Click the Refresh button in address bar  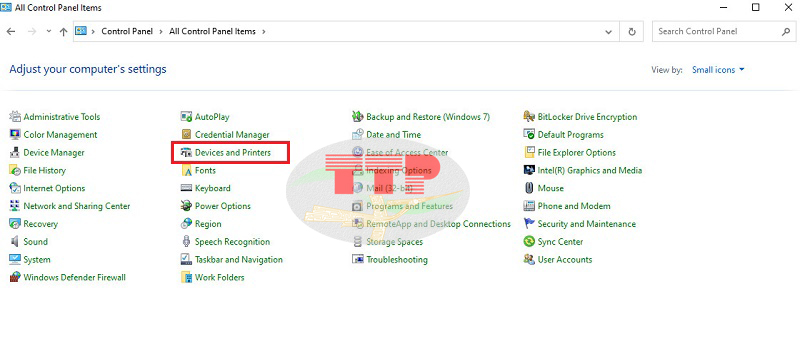click(632, 32)
